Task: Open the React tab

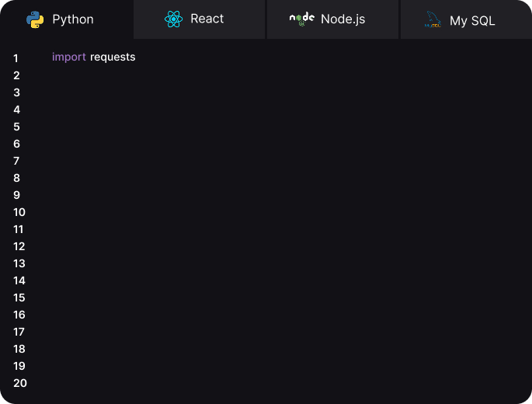Action: [200, 19]
